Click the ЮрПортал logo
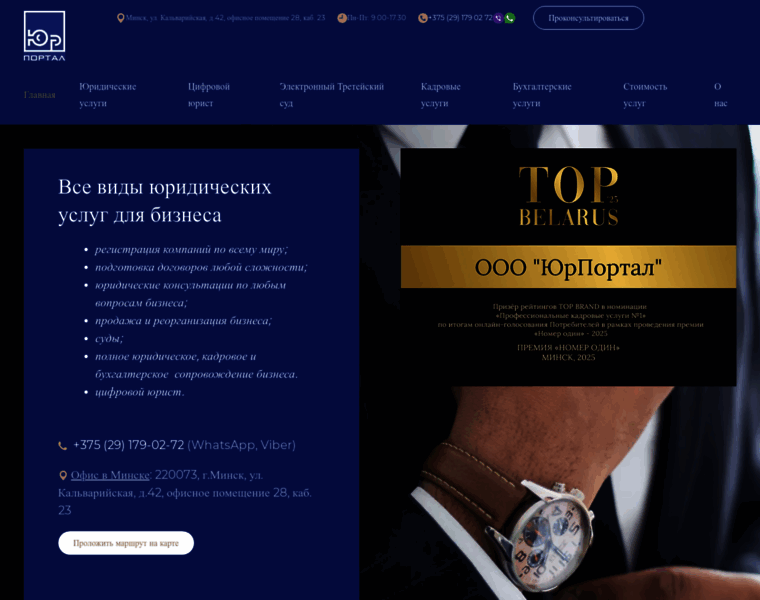 44,36
